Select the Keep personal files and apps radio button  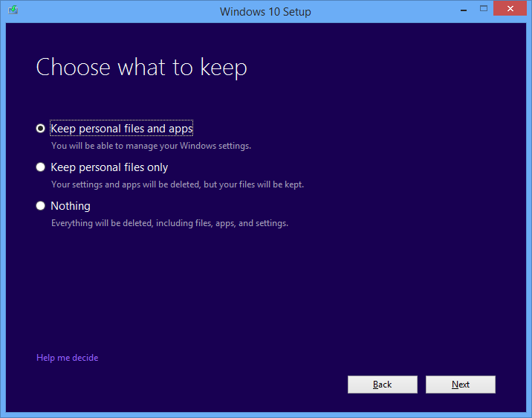click(40, 129)
